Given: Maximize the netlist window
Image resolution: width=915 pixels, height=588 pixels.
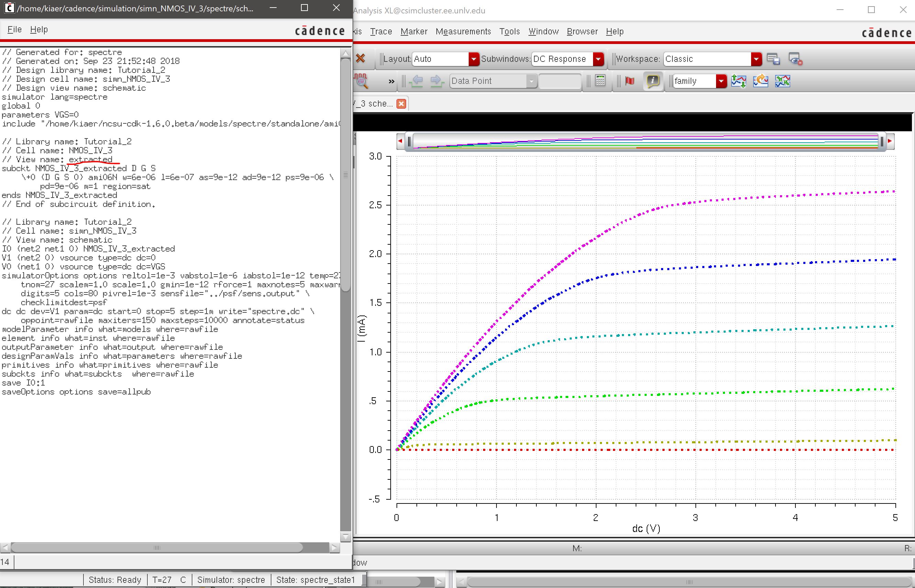Looking at the screenshot, I should (304, 8).
